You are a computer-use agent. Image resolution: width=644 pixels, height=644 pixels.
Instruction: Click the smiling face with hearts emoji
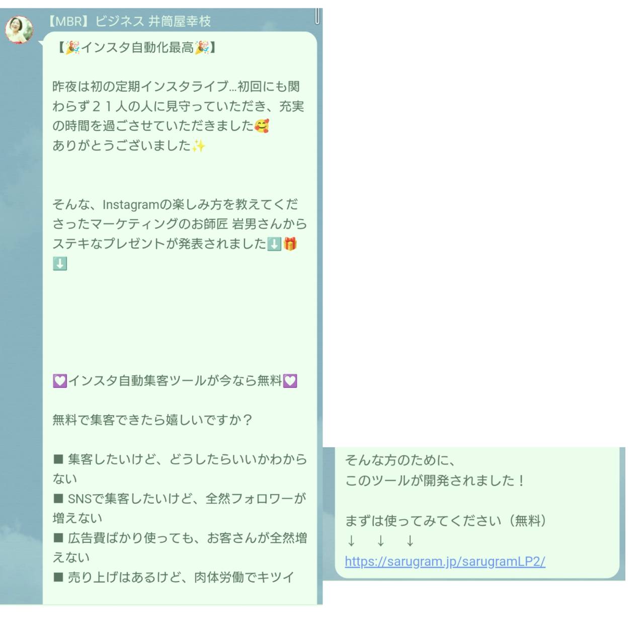[x=262, y=126]
